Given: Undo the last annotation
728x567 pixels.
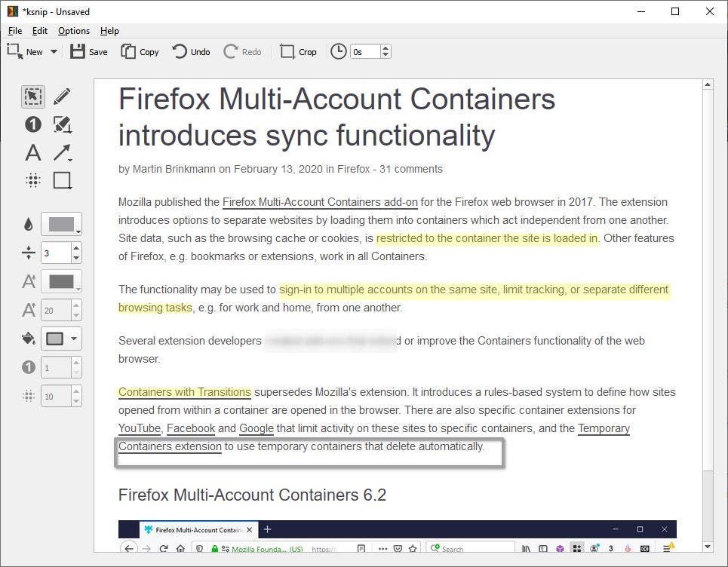Looking at the screenshot, I should pyautogui.click(x=191, y=51).
